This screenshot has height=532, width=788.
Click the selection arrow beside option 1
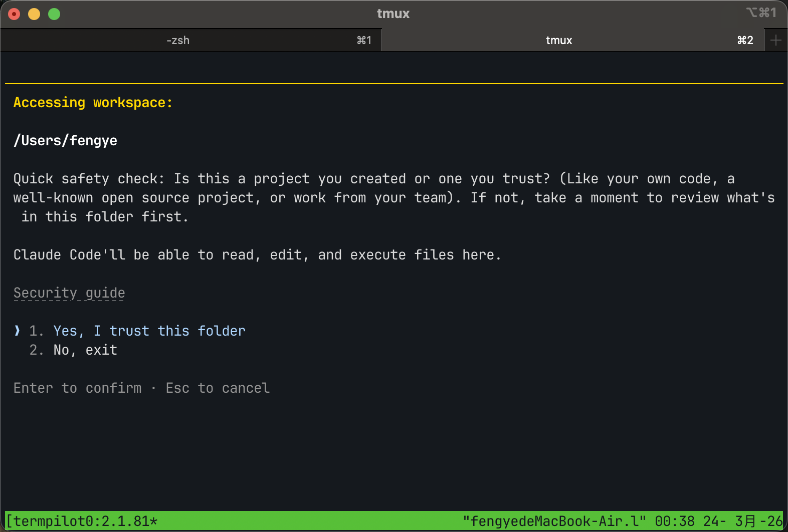[x=18, y=331]
